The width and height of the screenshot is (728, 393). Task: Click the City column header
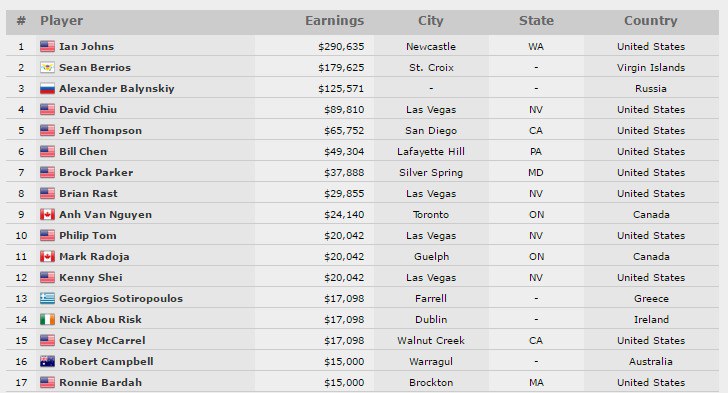(431, 21)
